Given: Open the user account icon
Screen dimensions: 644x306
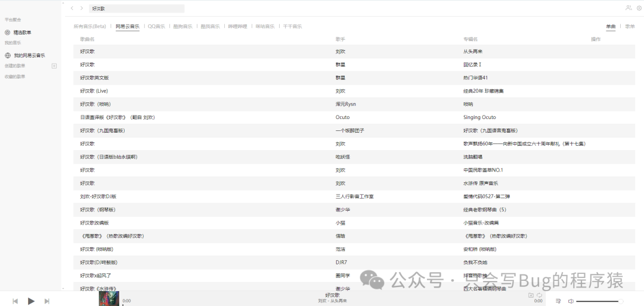Looking at the screenshot, I should click(628, 8).
